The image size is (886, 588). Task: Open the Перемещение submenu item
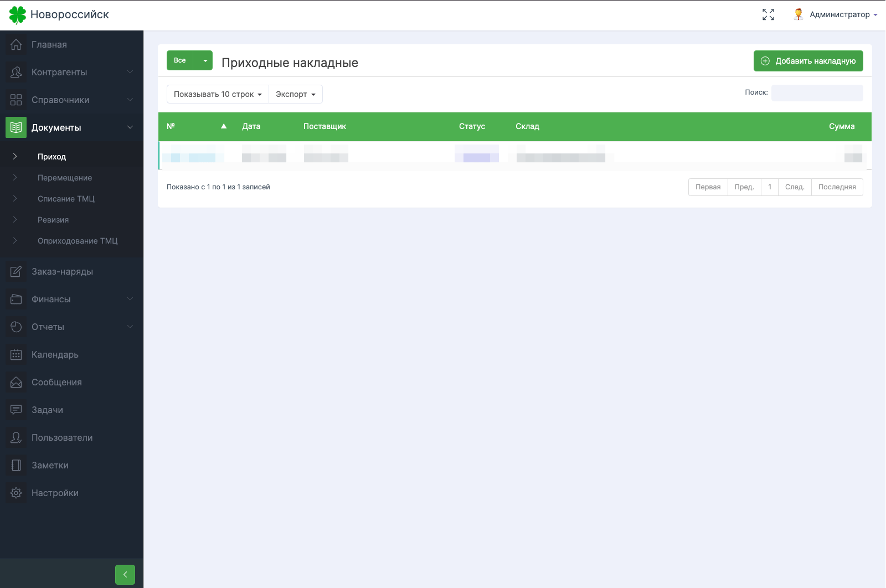pos(65,178)
